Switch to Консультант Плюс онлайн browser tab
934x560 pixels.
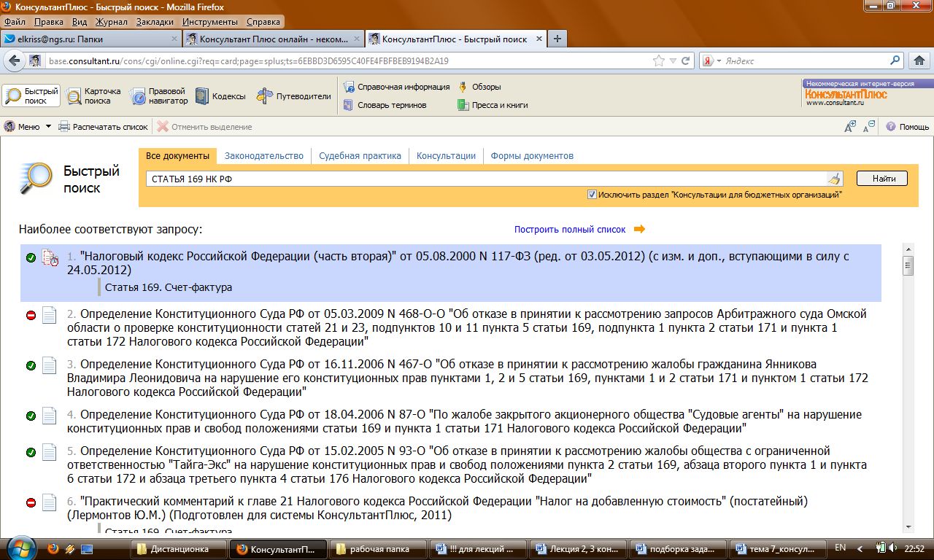[272, 39]
